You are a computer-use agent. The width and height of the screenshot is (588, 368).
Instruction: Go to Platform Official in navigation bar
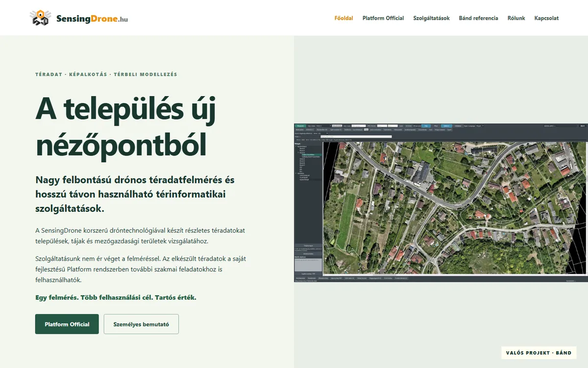383,18
